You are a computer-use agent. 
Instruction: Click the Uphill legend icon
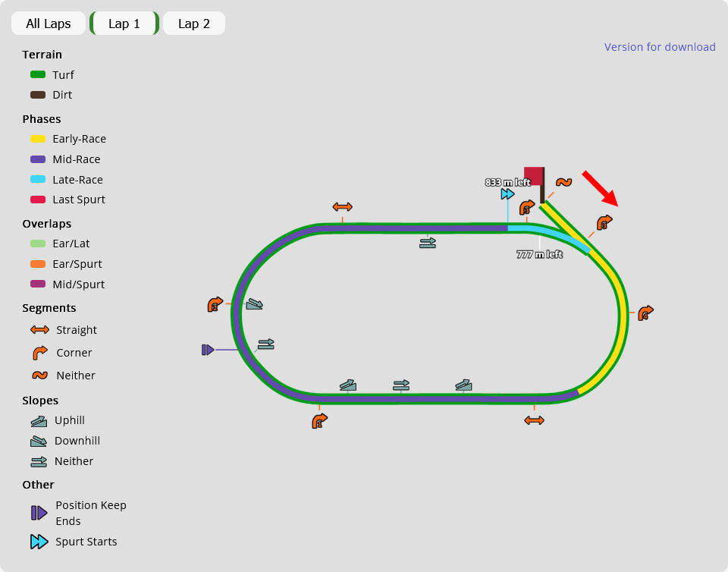point(39,420)
